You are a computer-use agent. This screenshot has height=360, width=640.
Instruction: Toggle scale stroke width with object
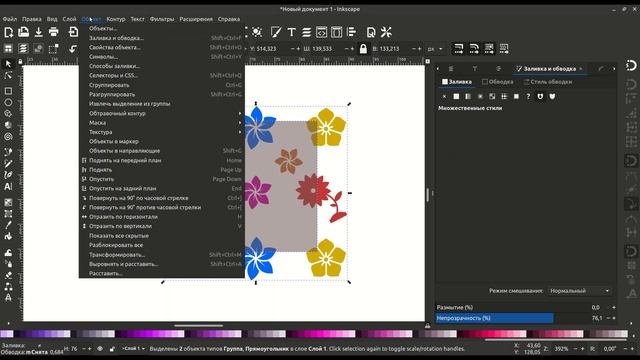point(458,49)
